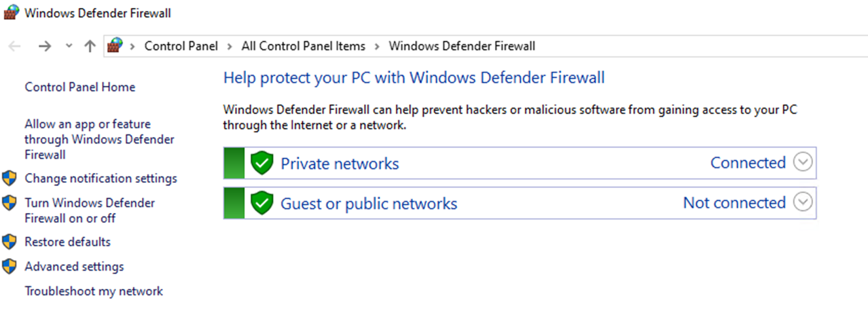868x323 pixels.
Task: Click the Up one level arrow
Action: [90, 46]
